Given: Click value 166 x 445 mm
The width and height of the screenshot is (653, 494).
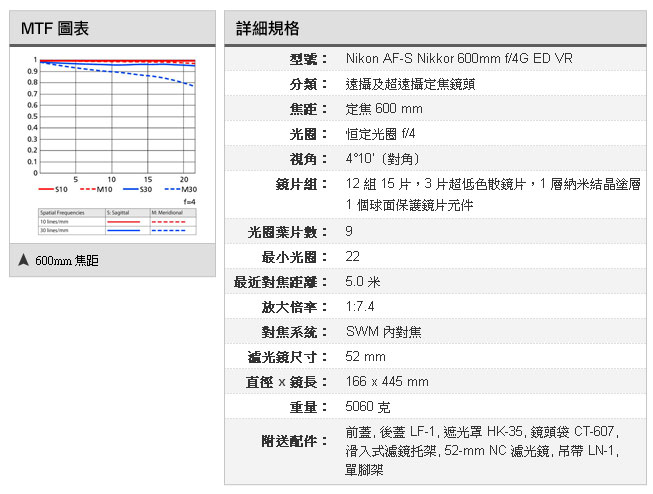Looking at the screenshot, I should coord(387,382).
